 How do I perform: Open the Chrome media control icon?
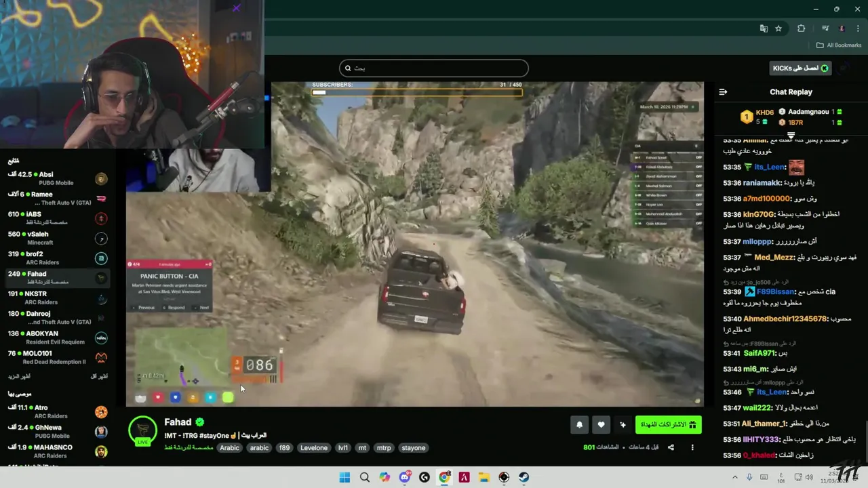point(825,28)
